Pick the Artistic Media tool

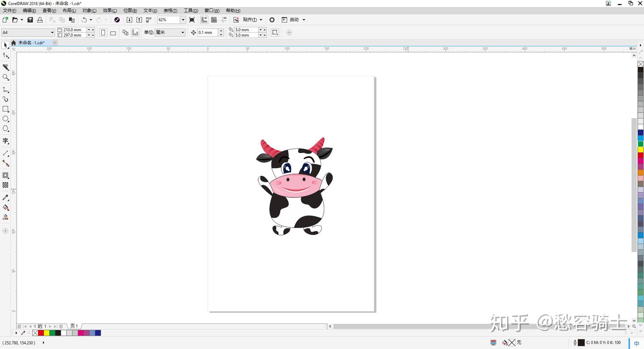[x=5, y=99]
